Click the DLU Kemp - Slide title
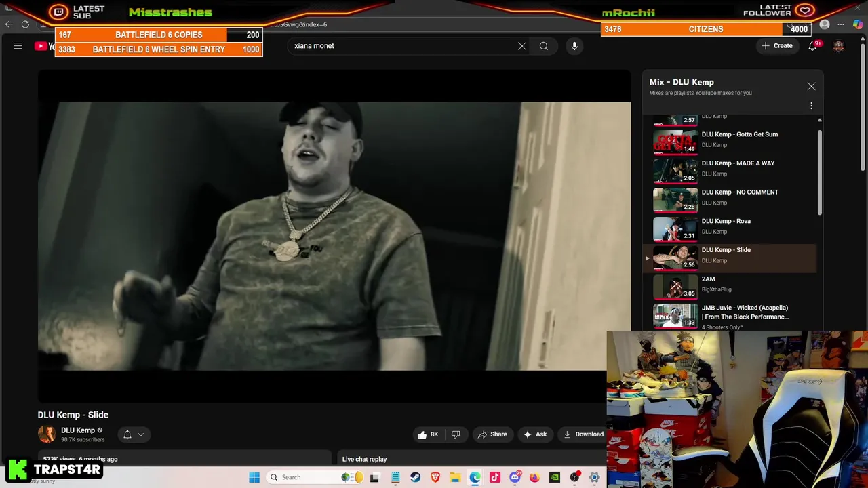Viewport: 868px width, 488px height. tap(73, 415)
